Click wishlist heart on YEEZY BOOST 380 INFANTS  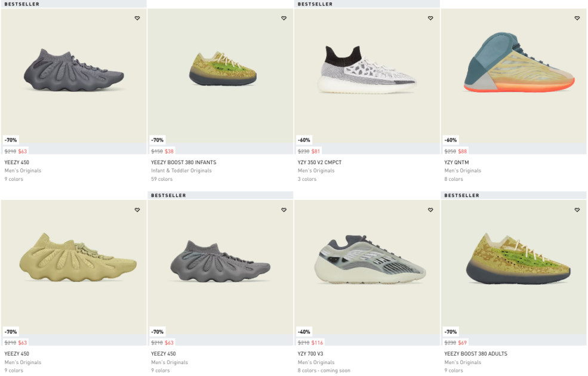pyautogui.click(x=284, y=18)
